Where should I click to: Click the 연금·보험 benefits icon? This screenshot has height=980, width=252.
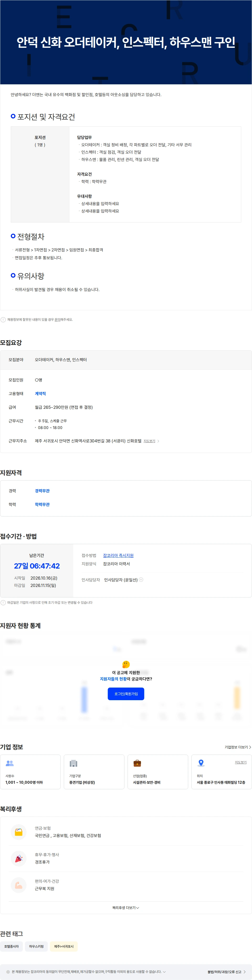[19, 832]
